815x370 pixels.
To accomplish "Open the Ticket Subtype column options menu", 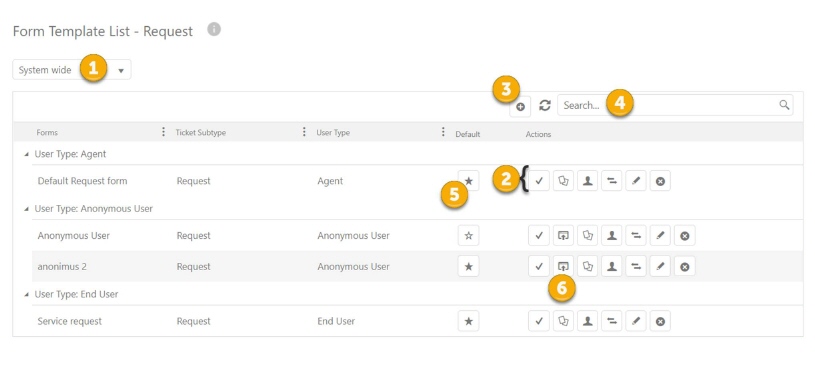I will 305,132.
